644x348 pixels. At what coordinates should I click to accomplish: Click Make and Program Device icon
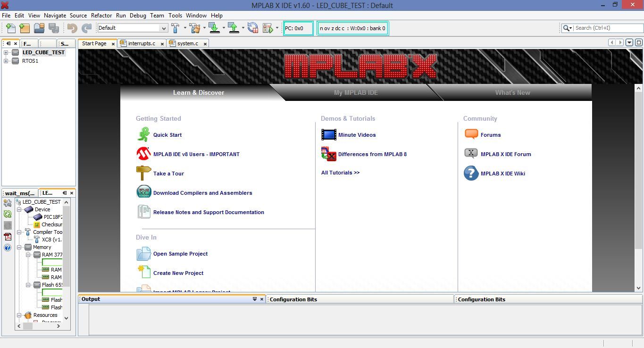coord(215,28)
